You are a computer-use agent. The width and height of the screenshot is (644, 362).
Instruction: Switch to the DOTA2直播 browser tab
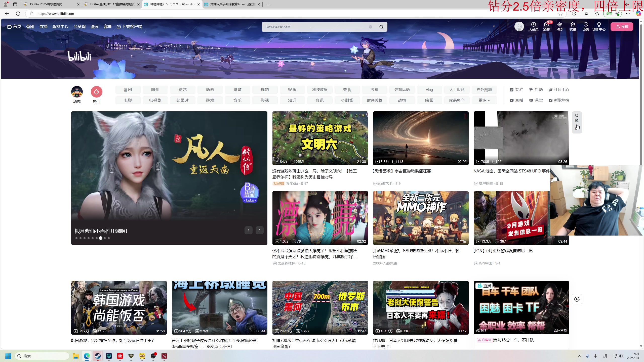[112, 4]
